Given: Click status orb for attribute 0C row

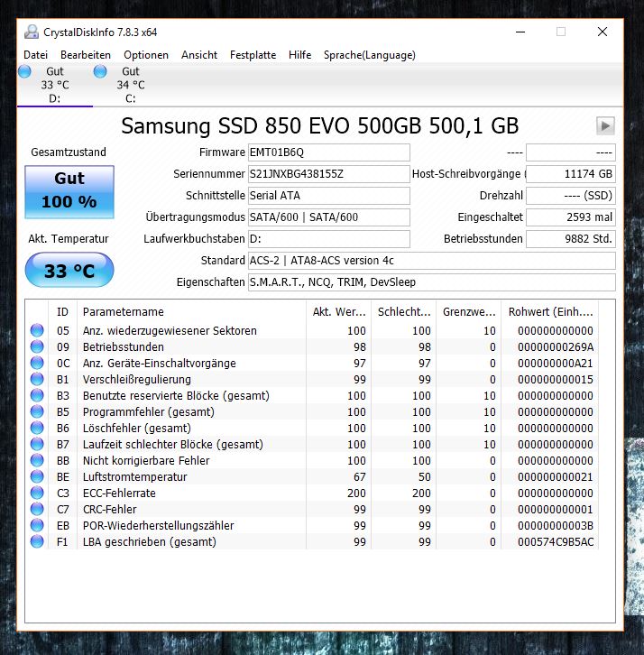Looking at the screenshot, I should [37, 363].
